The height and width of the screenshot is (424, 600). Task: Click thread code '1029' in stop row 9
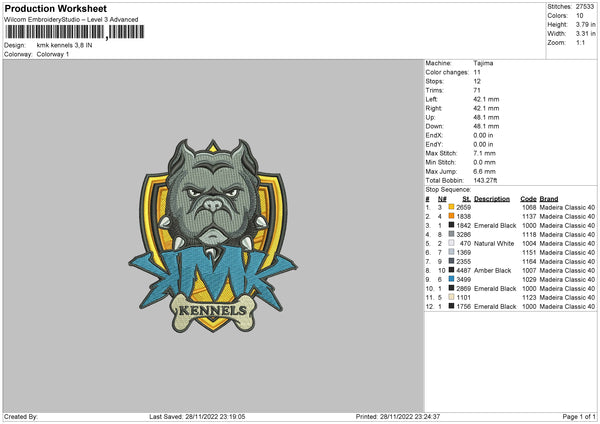529,280
